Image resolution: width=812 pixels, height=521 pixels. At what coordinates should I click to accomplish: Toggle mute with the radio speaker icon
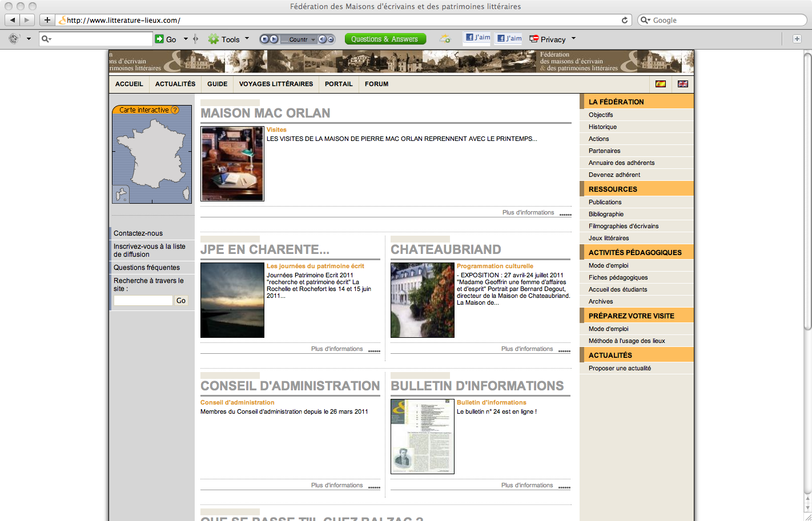(323, 39)
